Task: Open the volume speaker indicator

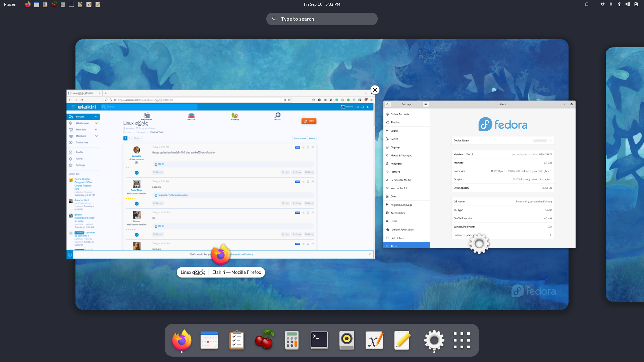Action: click(628, 4)
